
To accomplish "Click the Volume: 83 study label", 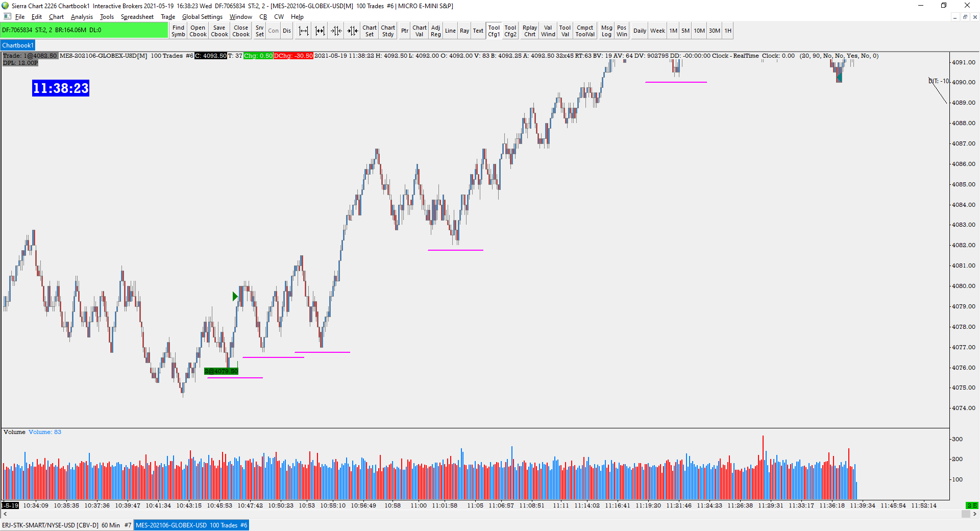I will pyautogui.click(x=45, y=432).
